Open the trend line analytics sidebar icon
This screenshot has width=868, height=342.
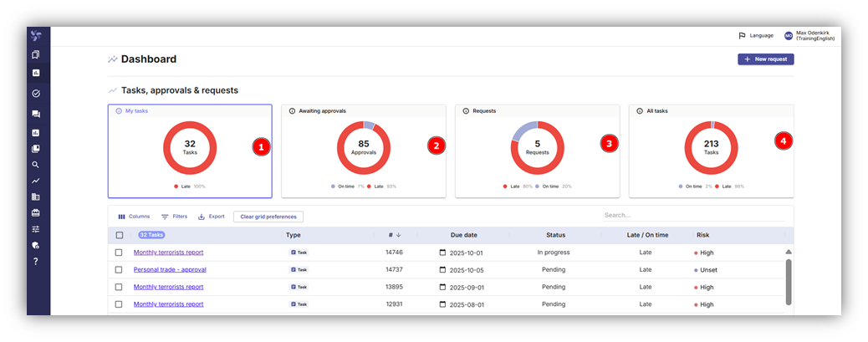pyautogui.click(x=36, y=181)
